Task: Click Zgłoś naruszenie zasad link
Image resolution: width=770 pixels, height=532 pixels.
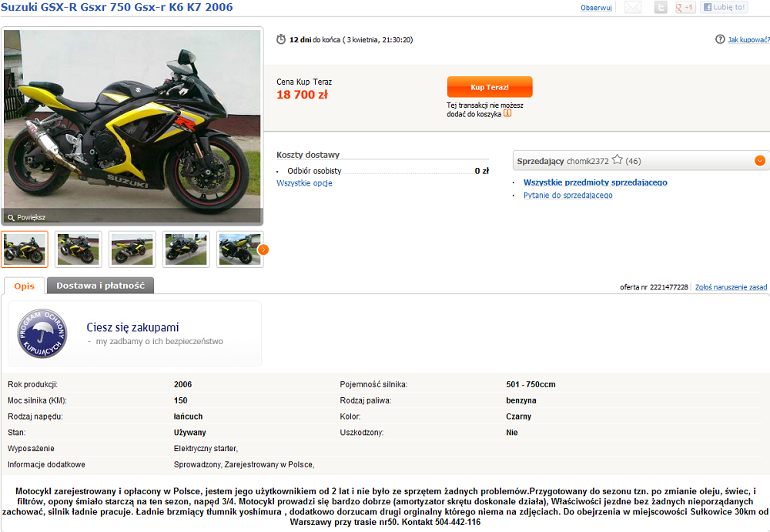Action: click(x=731, y=287)
